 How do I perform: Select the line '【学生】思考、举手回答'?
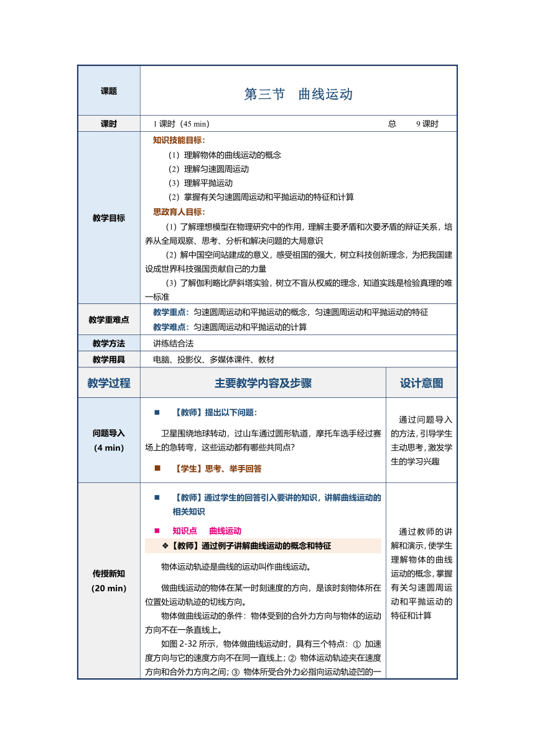[217, 468]
